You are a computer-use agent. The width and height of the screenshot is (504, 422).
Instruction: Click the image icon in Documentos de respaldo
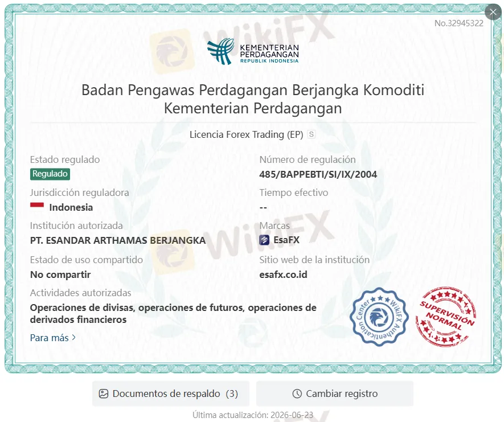tap(104, 394)
